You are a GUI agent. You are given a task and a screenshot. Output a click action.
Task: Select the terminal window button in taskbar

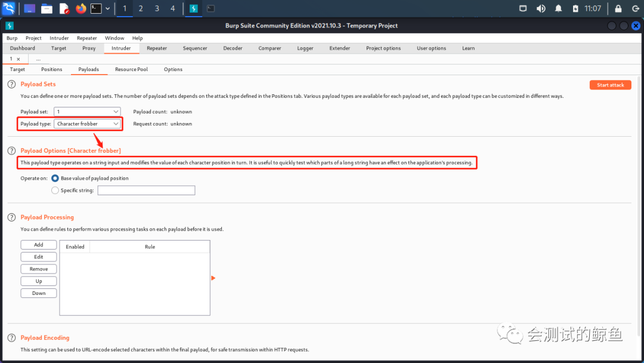(x=210, y=8)
